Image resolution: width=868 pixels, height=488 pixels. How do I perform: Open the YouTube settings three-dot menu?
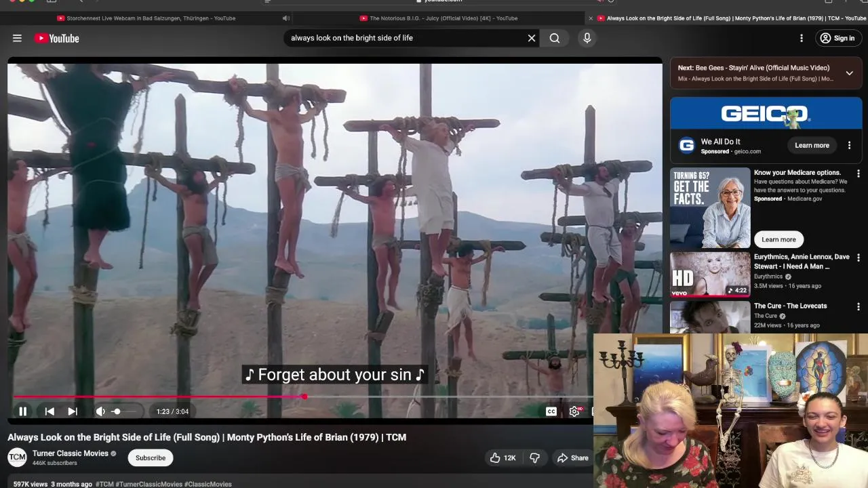coord(802,39)
